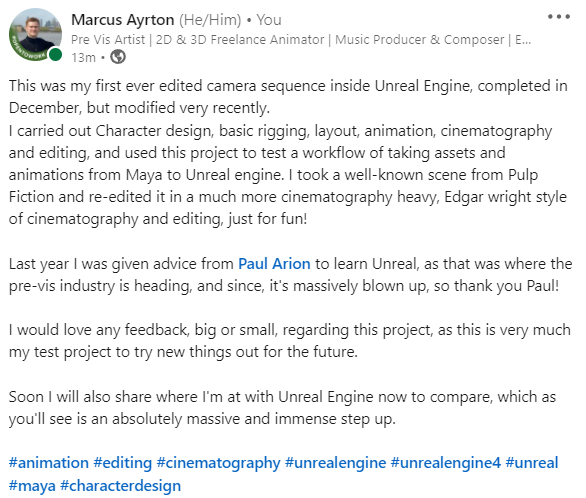Screen dimensions: 586x498
Task: Open the #maya hashtag
Action: (x=32, y=486)
